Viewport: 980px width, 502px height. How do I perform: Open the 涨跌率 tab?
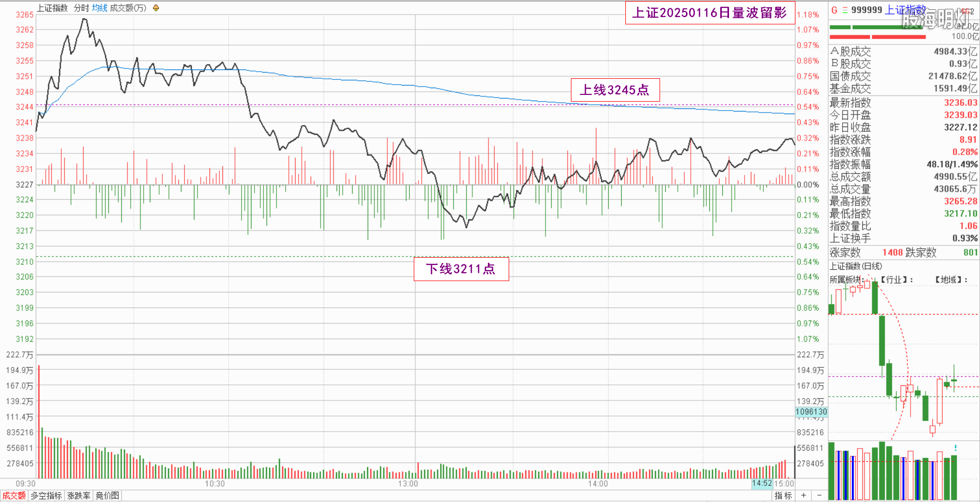[x=78, y=496]
